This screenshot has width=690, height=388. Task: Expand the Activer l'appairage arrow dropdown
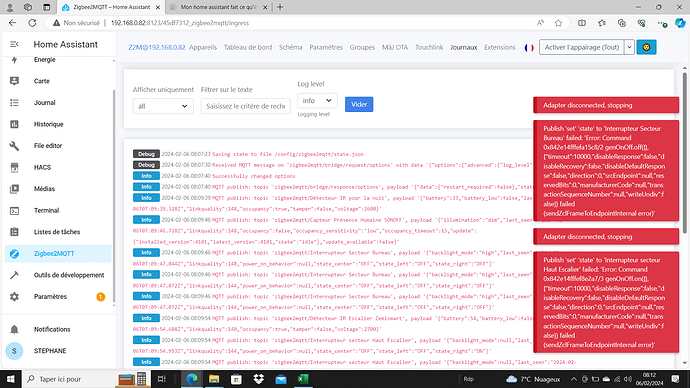[x=629, y=47]
